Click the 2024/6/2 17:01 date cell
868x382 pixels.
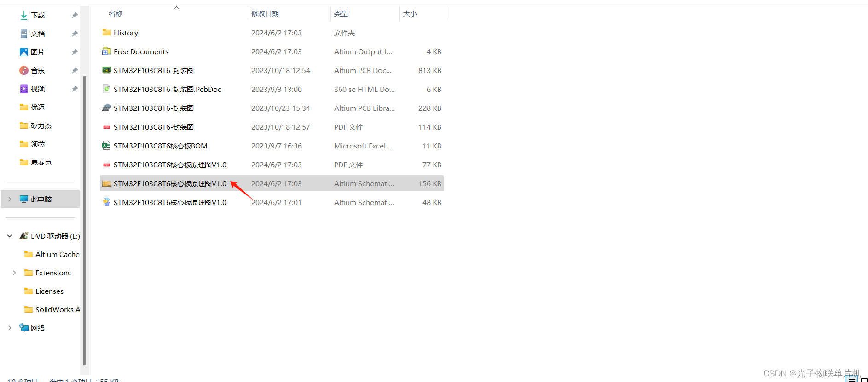pos(276,203)
